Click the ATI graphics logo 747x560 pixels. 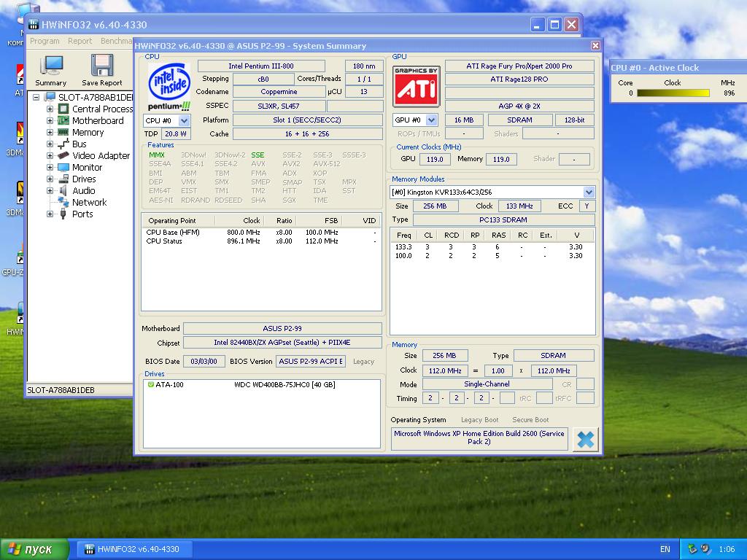click(x=416, y=86)
